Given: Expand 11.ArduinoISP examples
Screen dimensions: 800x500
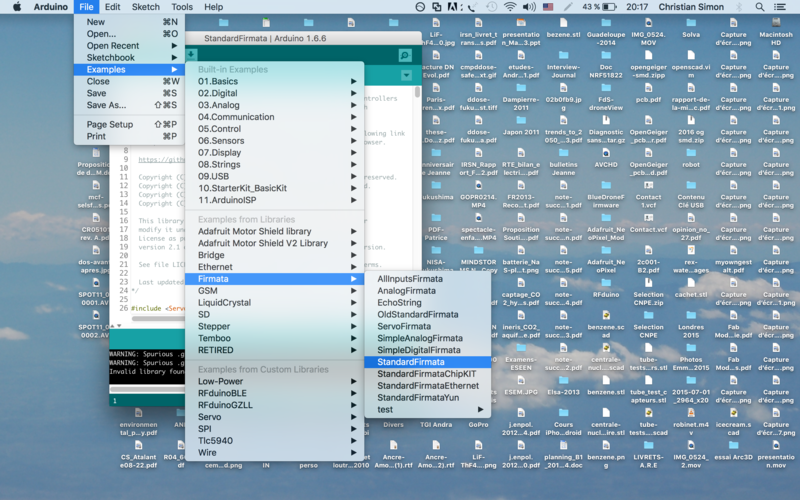Looking at the screenshot, I should coord(274,199).
